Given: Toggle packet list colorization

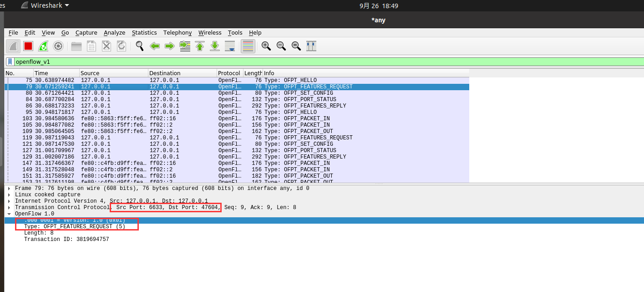Looking at the screenshot, I should [248, 46].
